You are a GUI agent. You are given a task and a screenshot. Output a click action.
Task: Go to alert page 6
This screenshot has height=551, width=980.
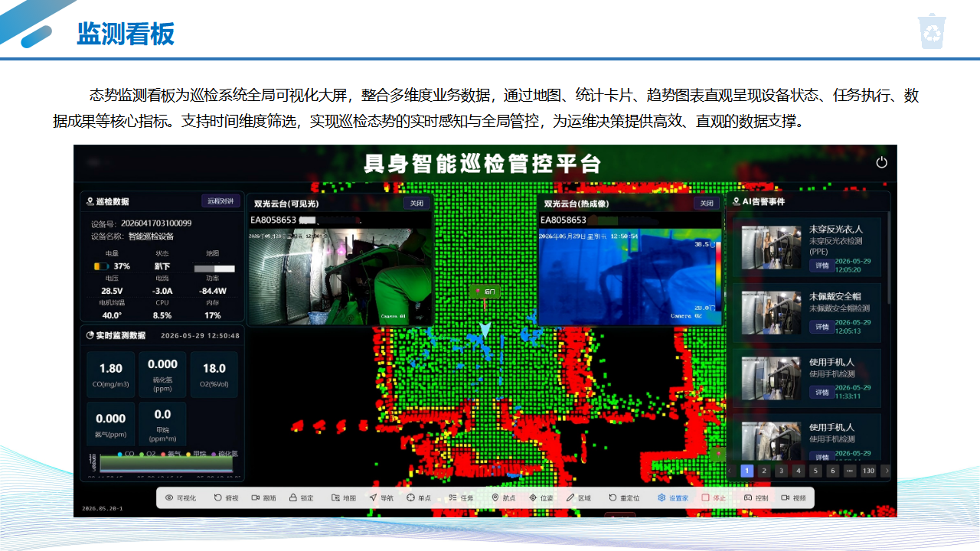[x=833, y=471]
